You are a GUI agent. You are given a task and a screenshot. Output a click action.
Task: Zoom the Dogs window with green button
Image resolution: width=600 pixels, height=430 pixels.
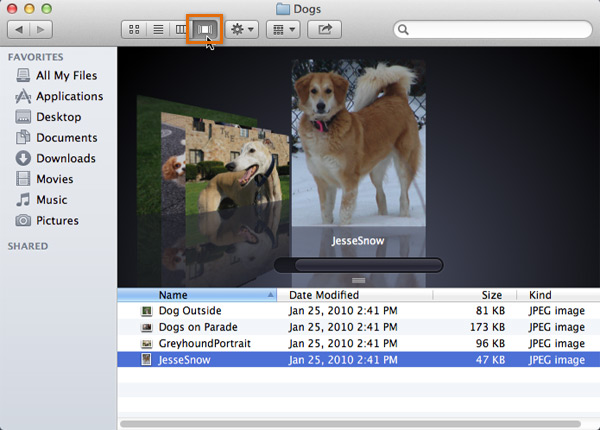47,8
